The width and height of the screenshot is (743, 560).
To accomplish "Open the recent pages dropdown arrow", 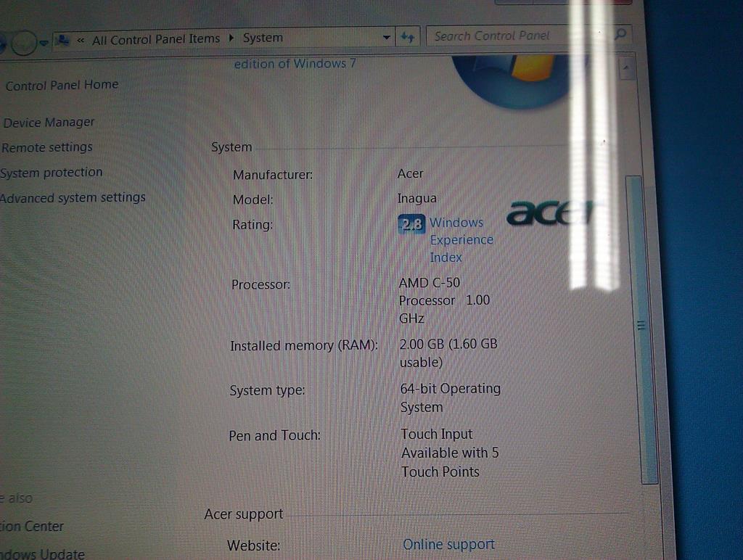I will [x=44, y=43].
